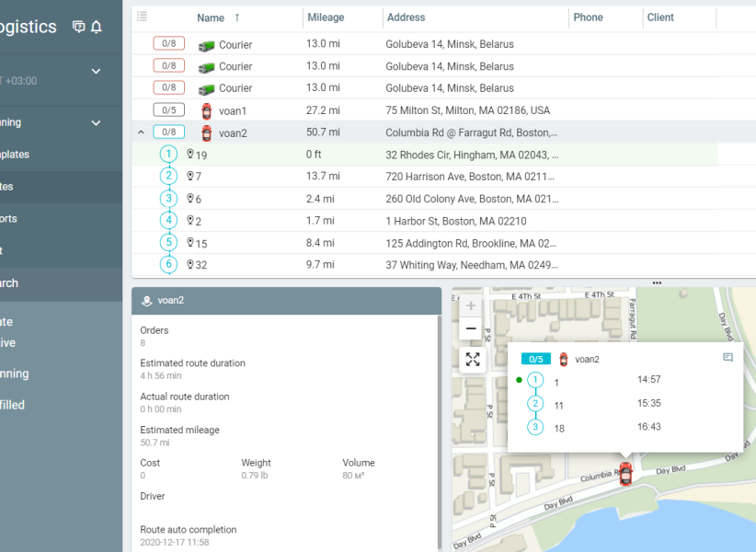Viewport: 756px width, 552px height.
Task: Click map pin icon of order 19
Action: click(190, 154)
